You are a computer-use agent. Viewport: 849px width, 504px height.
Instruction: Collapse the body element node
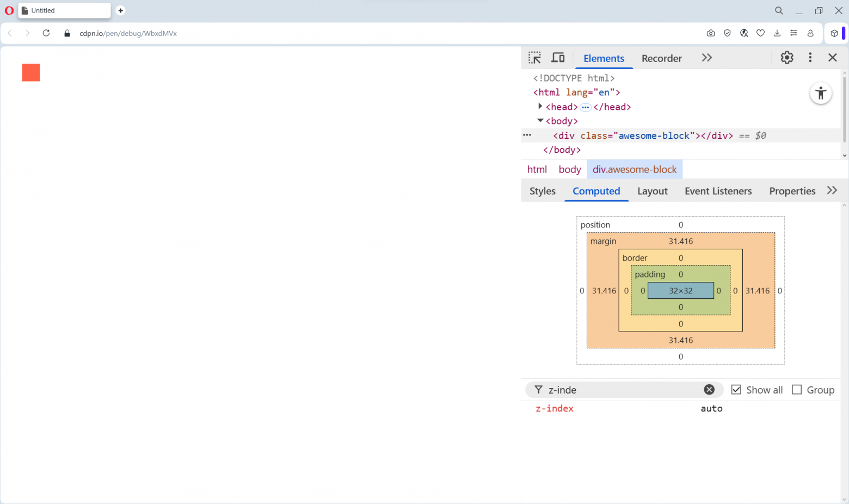pos(540,121)
